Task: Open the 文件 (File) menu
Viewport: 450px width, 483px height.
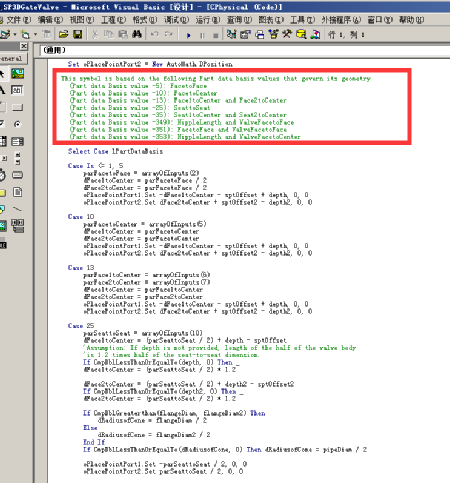Action: (19, 20)
